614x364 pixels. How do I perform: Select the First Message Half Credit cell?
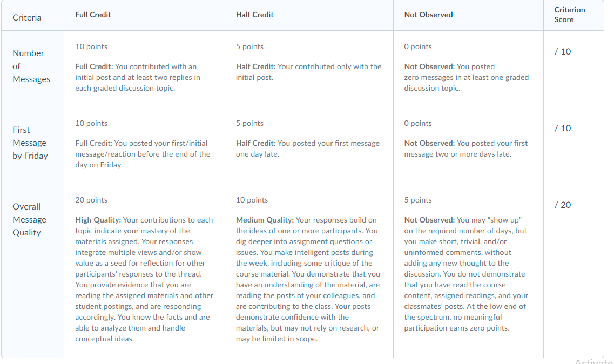coord(309,145)
